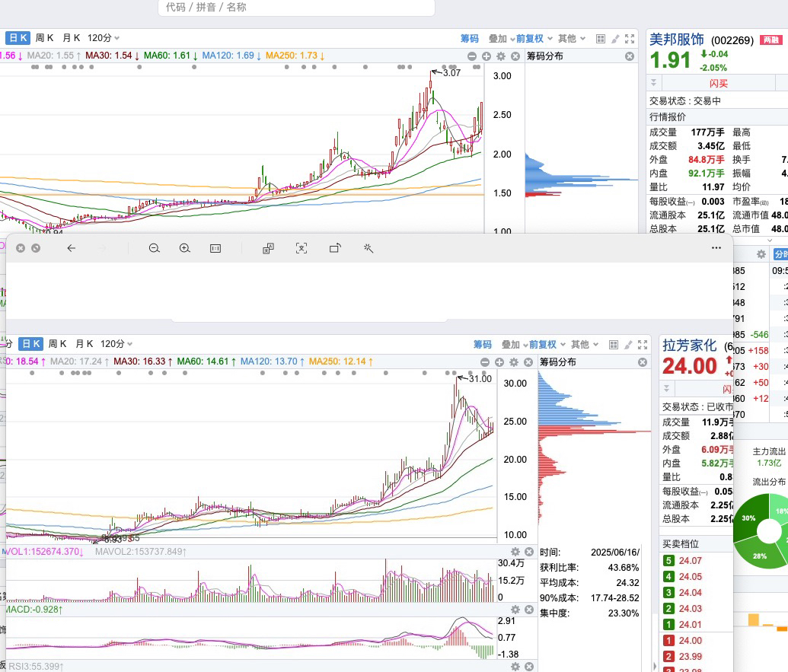Select the drawing pen tool in 美邦服饰 chart
Viewport: 788px width, 672px height.
[x=615, y=39]
